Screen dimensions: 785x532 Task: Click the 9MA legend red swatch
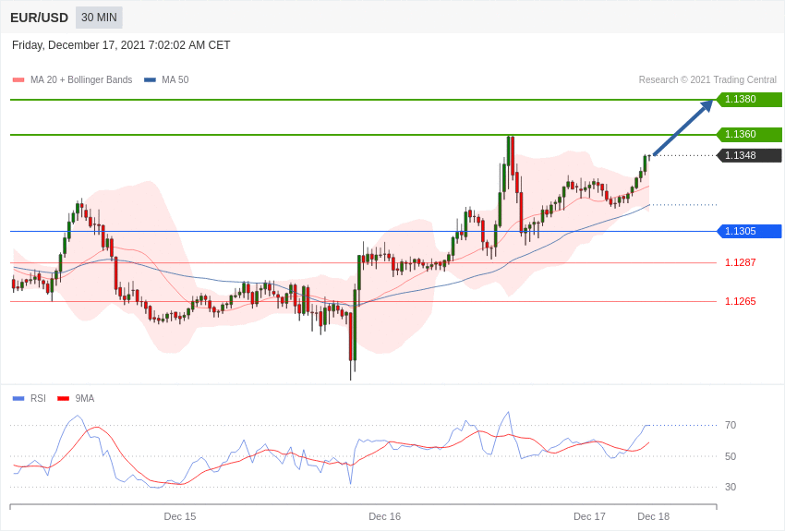63,399
